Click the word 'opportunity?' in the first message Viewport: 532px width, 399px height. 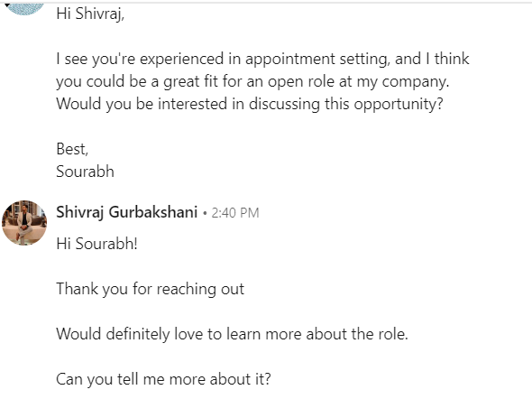pos(399,105)
